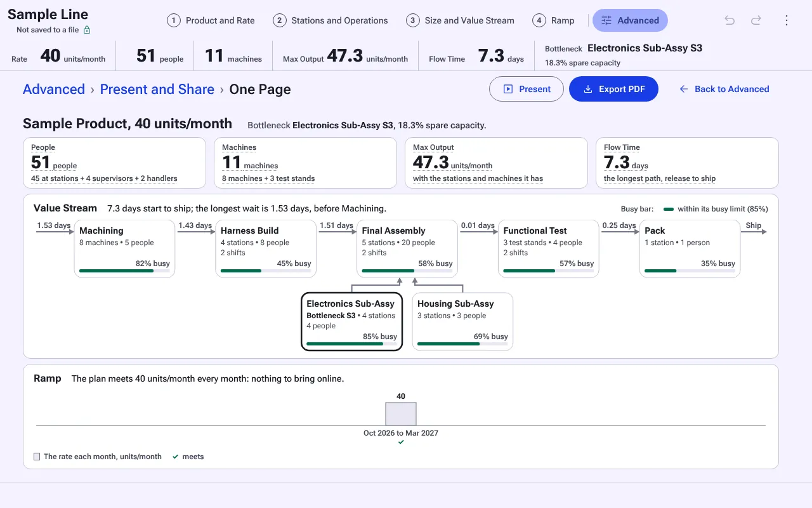
Task: Click the rate legend square swatch
Action: click(37, 457)
